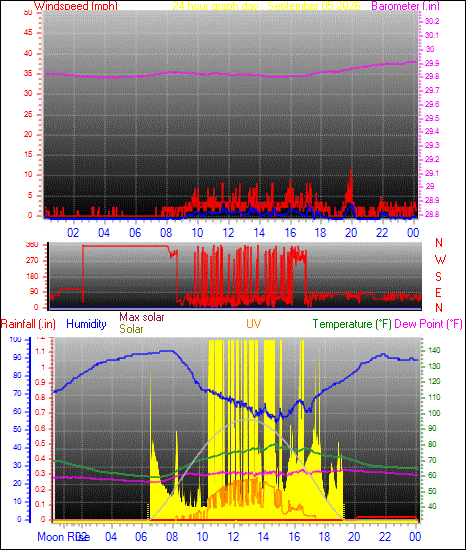Click hour 14 on bottom graph axis

(263, 537)
